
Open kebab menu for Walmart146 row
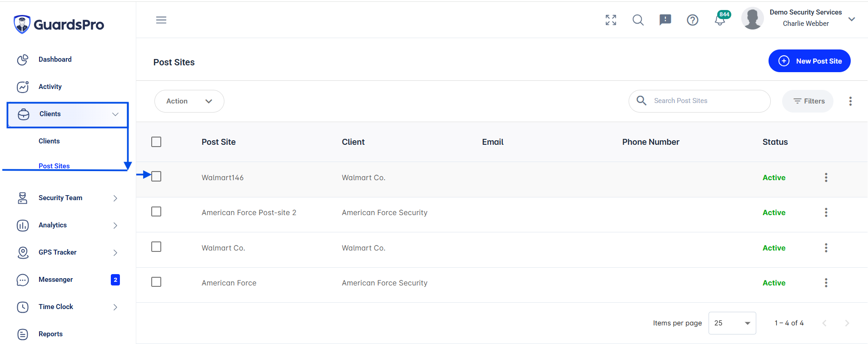pos(826,177)
